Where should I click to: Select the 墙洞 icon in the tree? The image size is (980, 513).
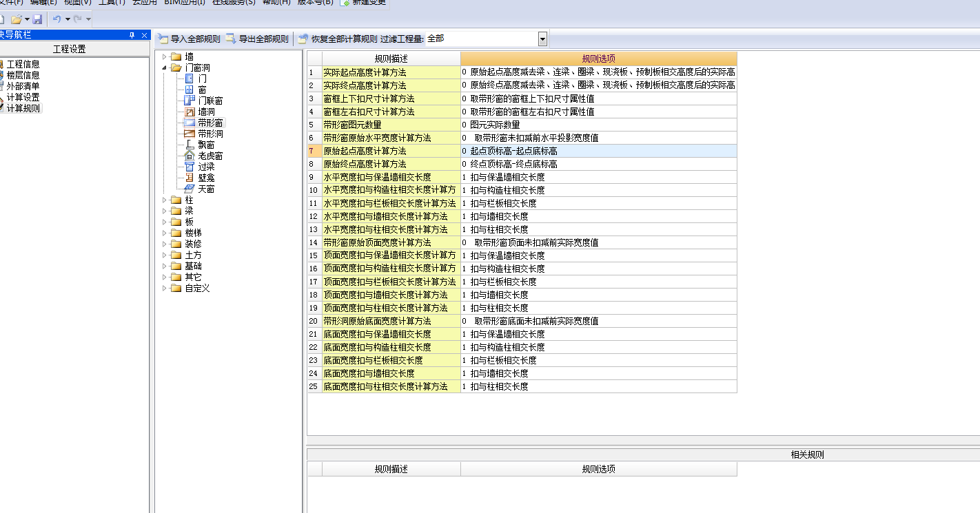(x=190, y=112)
